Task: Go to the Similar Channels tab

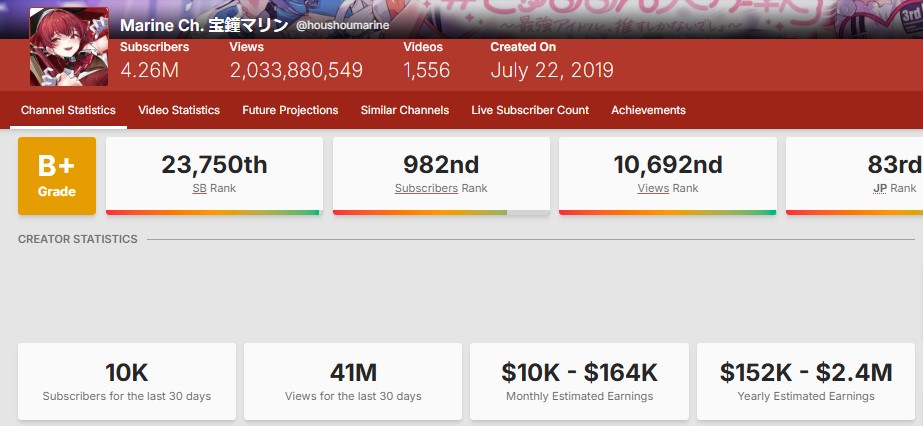Action: click(x=405, y=110)
